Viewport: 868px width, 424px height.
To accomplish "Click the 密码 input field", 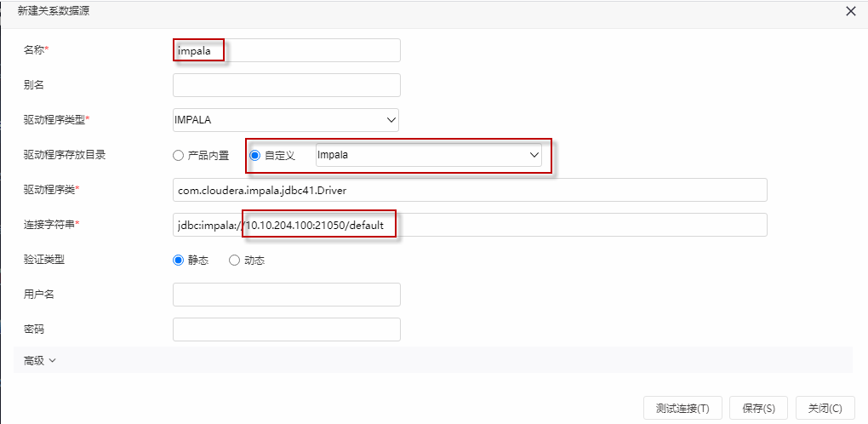I will [287, 329].
